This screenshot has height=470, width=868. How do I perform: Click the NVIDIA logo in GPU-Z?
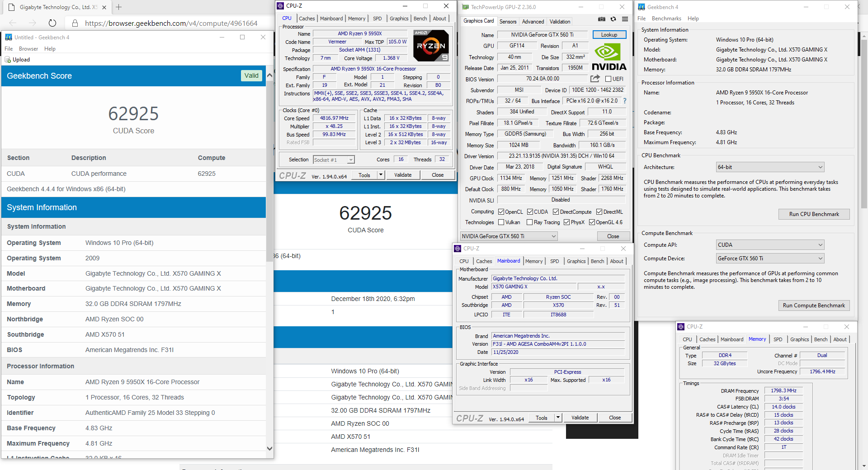[609, 57]
